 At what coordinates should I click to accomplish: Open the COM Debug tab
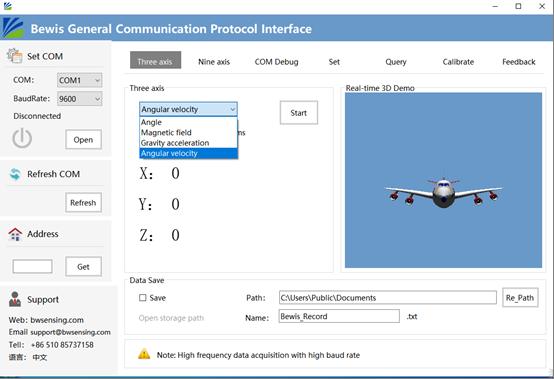[x=276, y=62]
